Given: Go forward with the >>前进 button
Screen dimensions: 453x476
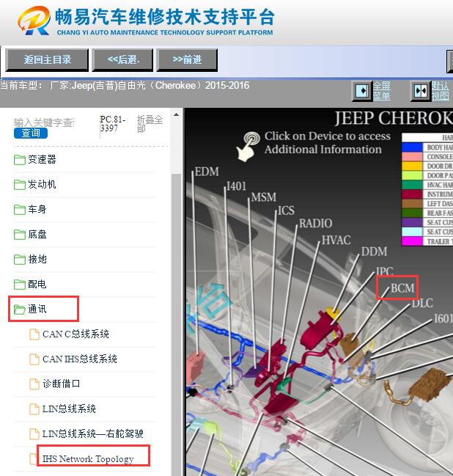Looking at the screenshot, I should click(187, 60).
